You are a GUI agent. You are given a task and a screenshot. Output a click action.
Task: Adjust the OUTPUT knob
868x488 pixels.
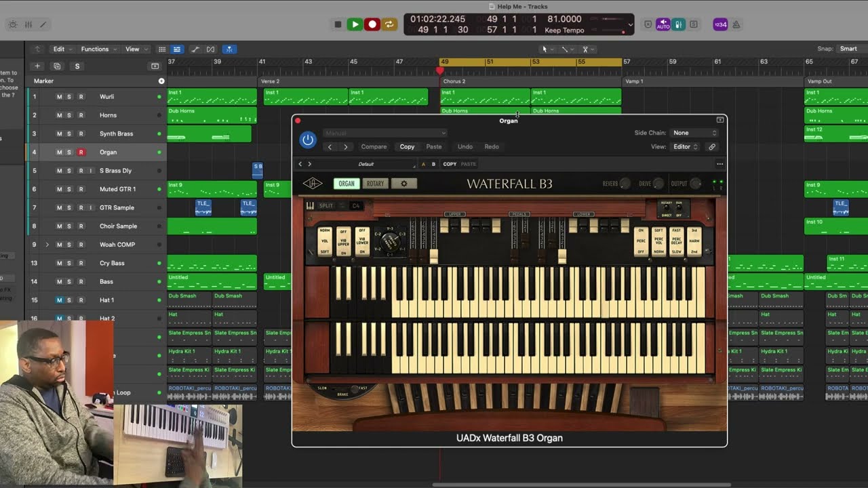click(696, 184)
